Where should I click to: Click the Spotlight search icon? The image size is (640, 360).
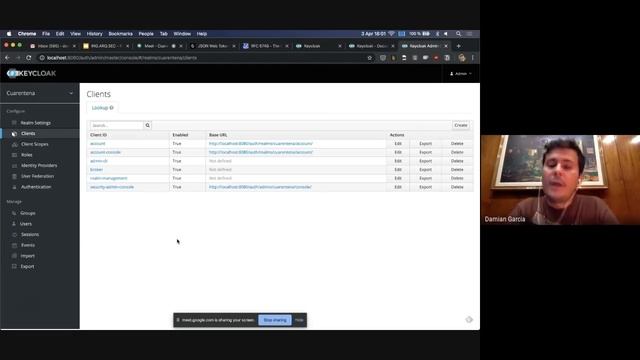[x=458, y=34]
